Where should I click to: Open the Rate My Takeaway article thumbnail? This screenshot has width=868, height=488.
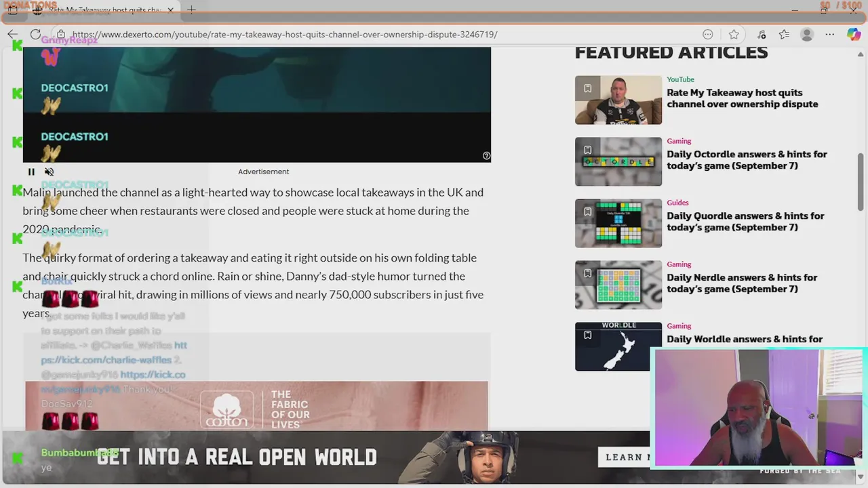[618, 100]
